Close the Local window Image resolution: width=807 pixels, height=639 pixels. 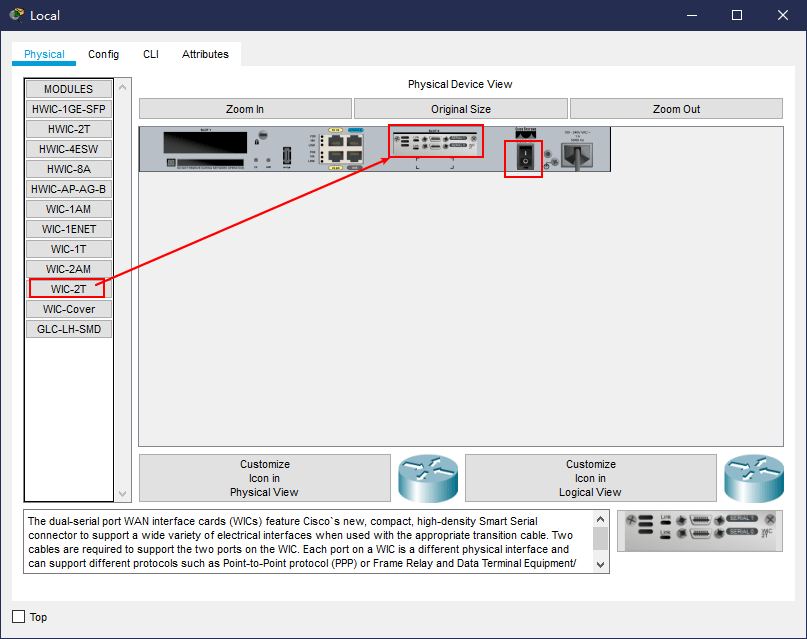783,15
